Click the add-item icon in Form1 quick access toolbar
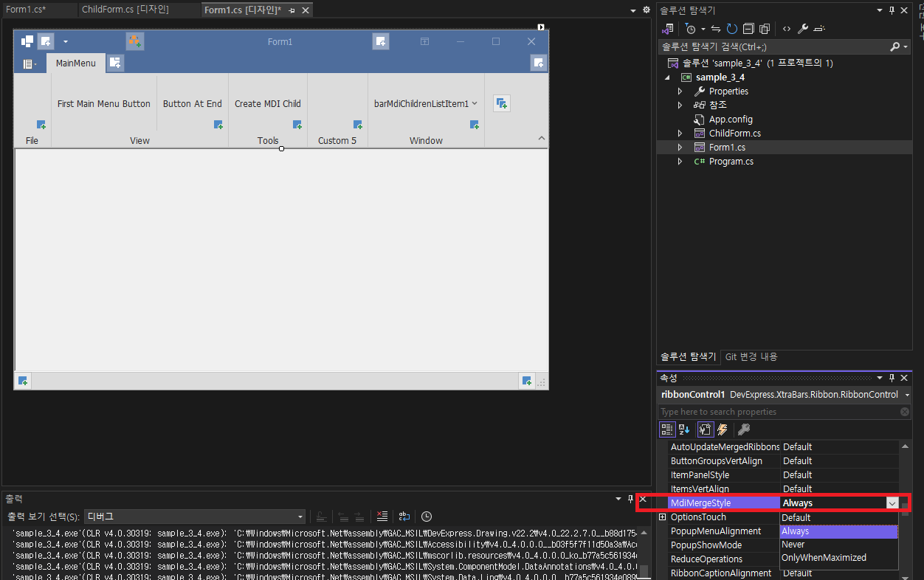Viewport: 924px width, 580px height. pyautogui.click(x=45, y=41)
